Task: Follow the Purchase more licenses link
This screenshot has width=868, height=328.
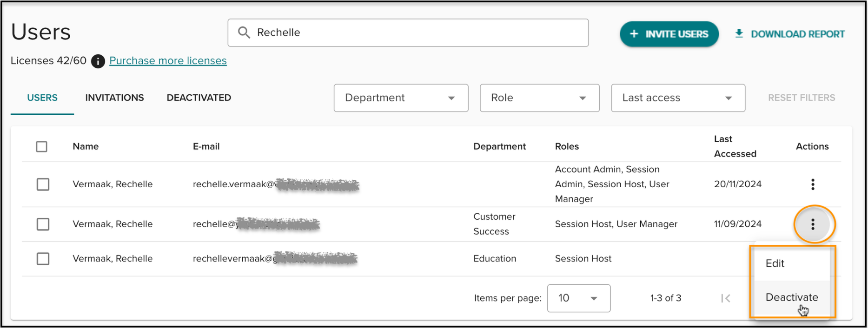Action: pyautogui.click(x=168, y=61)
